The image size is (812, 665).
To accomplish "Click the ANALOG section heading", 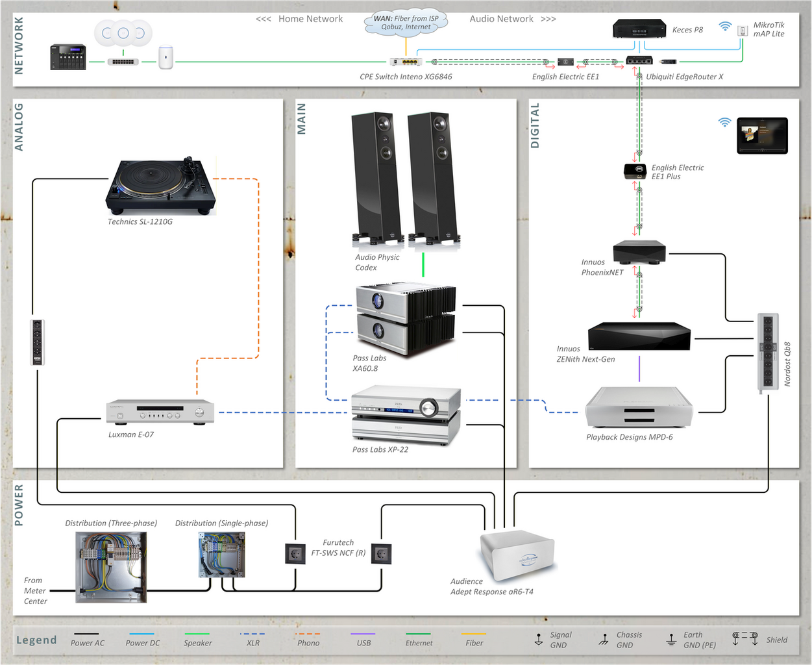I will (19, 127).
